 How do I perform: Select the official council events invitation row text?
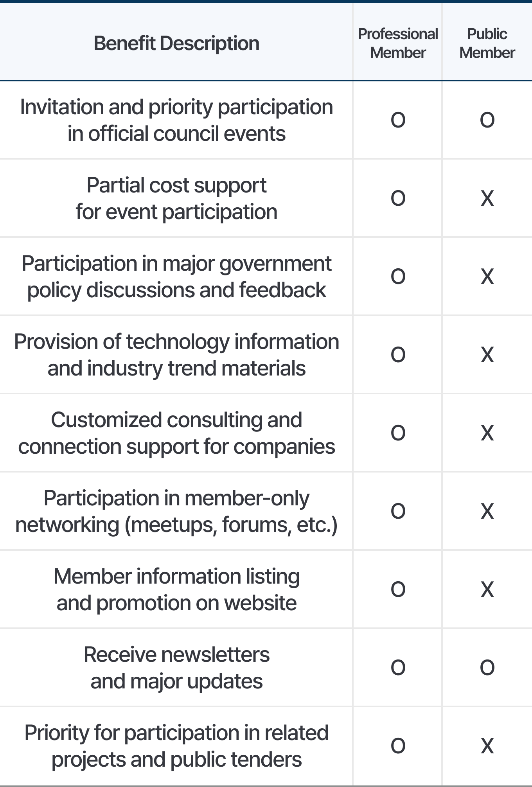click(x=176, y=120)
